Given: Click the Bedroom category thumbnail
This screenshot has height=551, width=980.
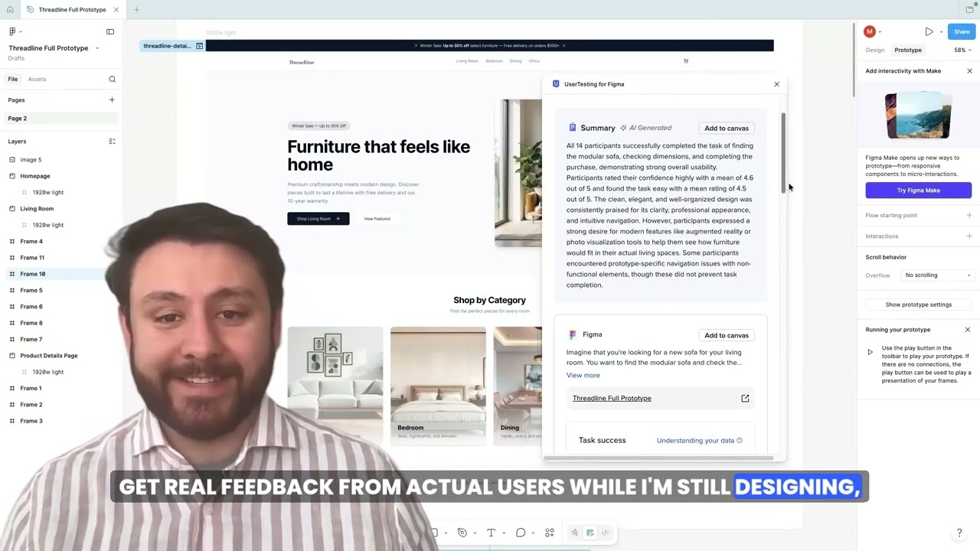Looking at the screenshot, I should point(438,386).
